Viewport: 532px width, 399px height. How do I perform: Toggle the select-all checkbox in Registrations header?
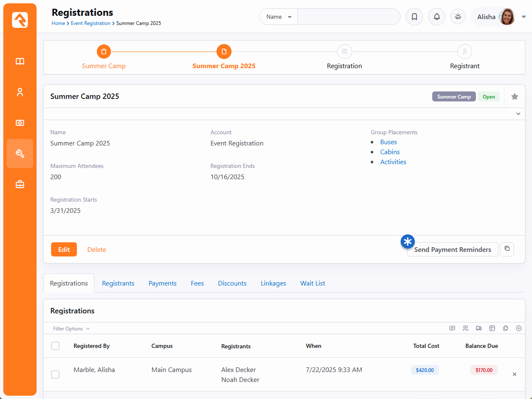[55, 346]
